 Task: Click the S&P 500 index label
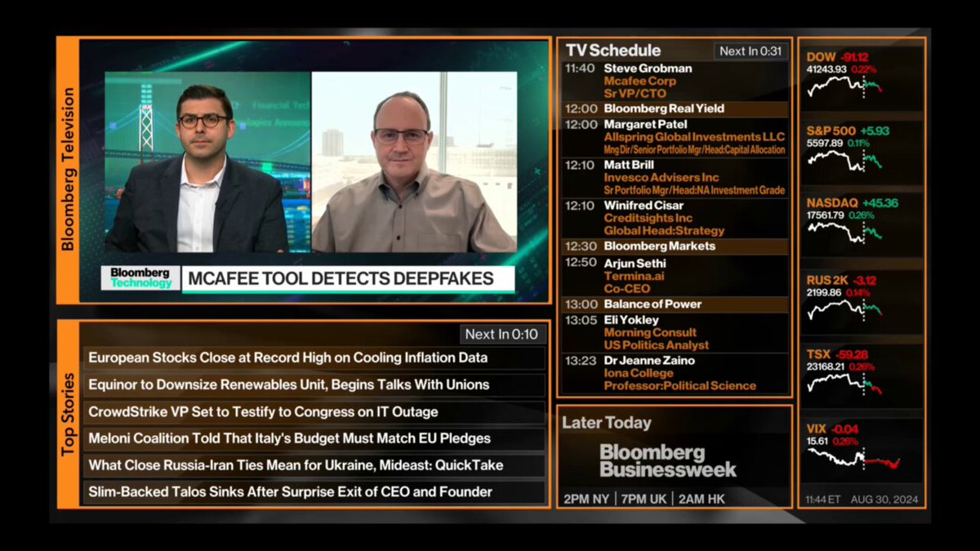(x=831, y=131)
